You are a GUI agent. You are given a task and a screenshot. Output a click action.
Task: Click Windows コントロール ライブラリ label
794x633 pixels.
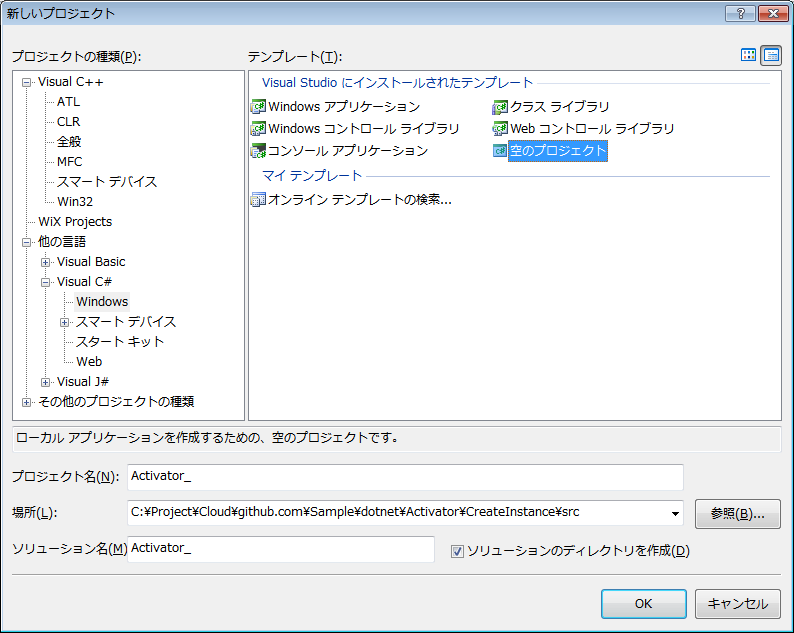tap(364, 129)
